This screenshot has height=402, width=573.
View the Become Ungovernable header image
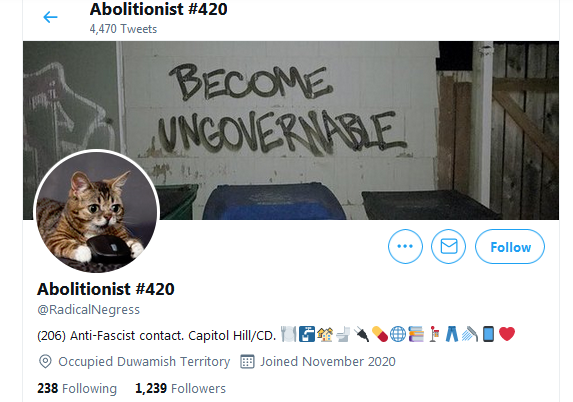click(291, 130)
